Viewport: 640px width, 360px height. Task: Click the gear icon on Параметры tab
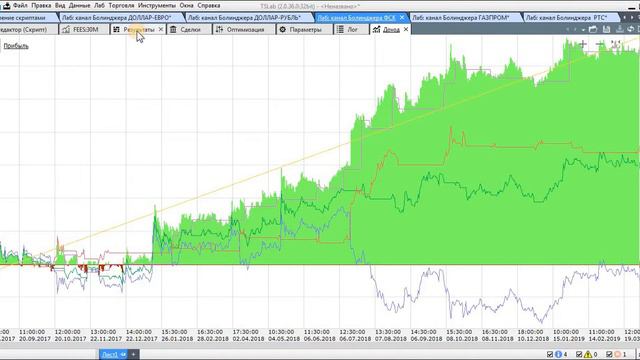tap(282, 29)
